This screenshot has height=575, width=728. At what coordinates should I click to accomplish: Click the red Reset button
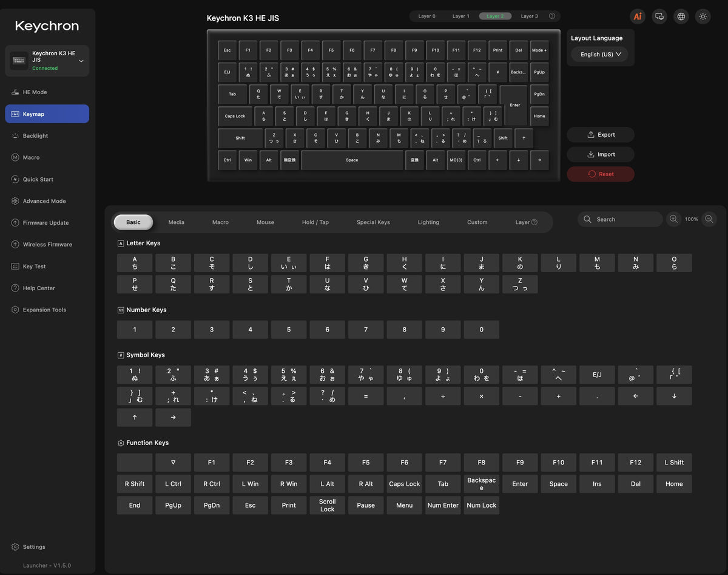(601, 174)
